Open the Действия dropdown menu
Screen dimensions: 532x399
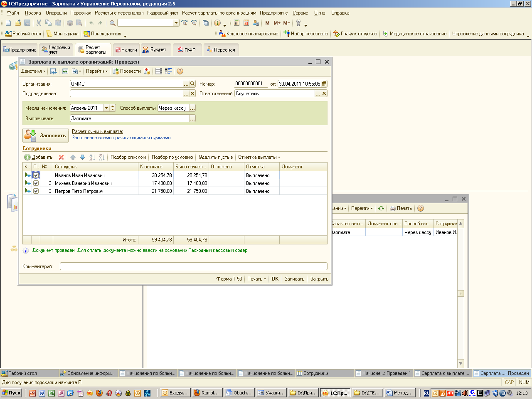click(33, 71)
